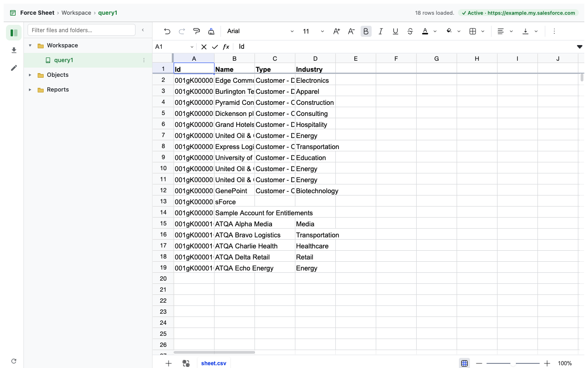The image size is (588, 368).
Task: Select row 12 header
Action: coord(163,190)
